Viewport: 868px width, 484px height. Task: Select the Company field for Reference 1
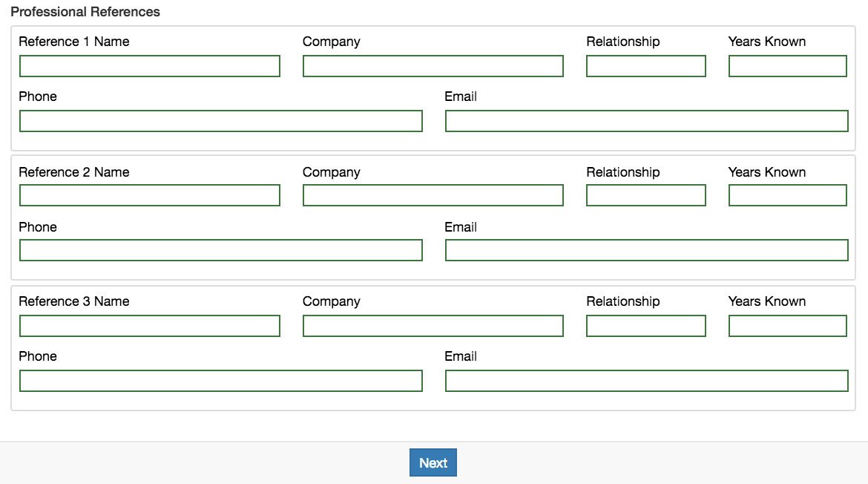click(x=433, y=66)
